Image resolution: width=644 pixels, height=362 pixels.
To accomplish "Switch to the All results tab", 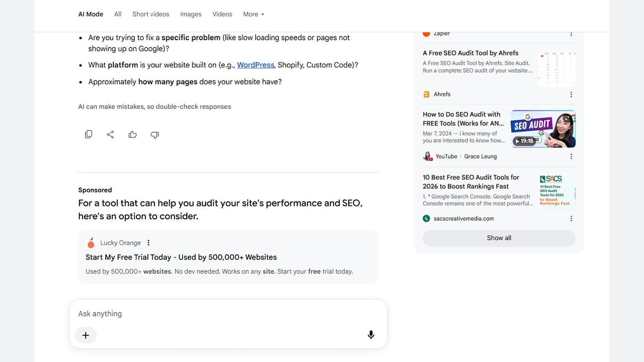I will click(x=118, y=14).
